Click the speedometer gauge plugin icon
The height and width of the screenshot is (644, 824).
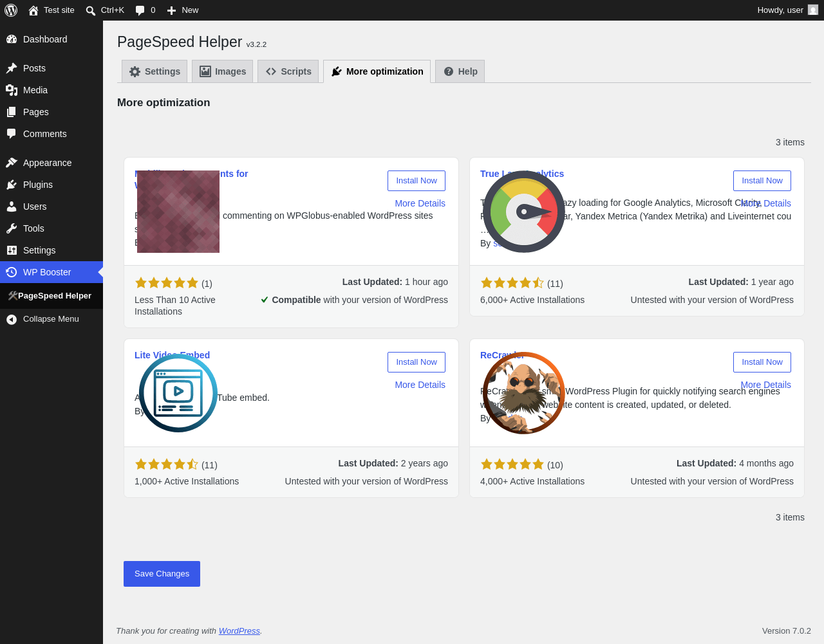pos(524,212)
